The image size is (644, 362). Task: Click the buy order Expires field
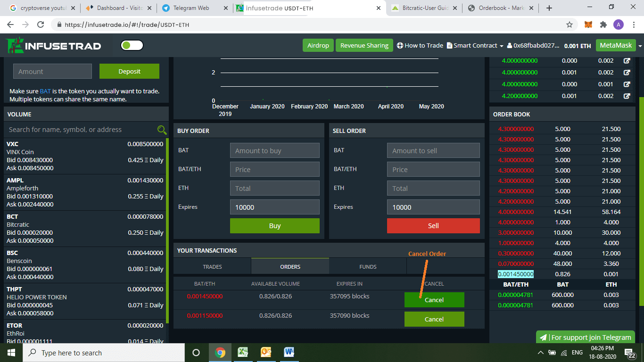coord(275,207)
